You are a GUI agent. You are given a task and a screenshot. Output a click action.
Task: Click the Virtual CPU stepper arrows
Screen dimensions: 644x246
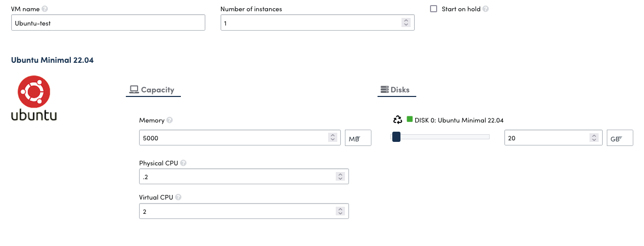coord(340,211)
